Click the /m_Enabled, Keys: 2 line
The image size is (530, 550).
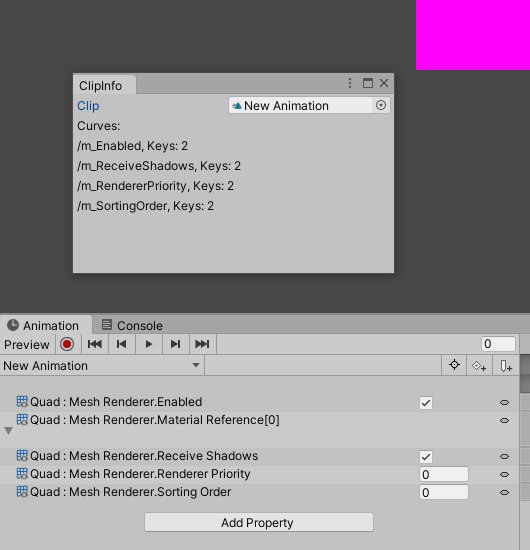133,146
